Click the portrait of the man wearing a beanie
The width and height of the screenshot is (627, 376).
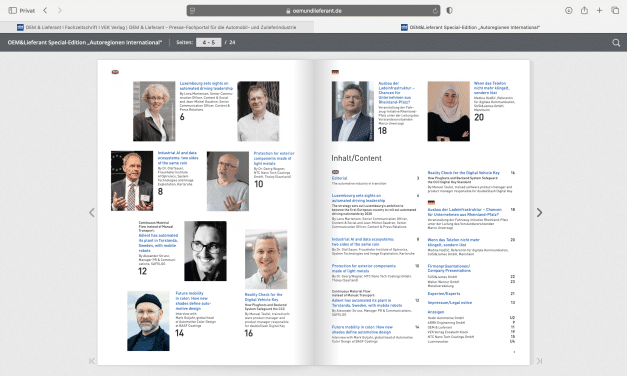point(148,321)
